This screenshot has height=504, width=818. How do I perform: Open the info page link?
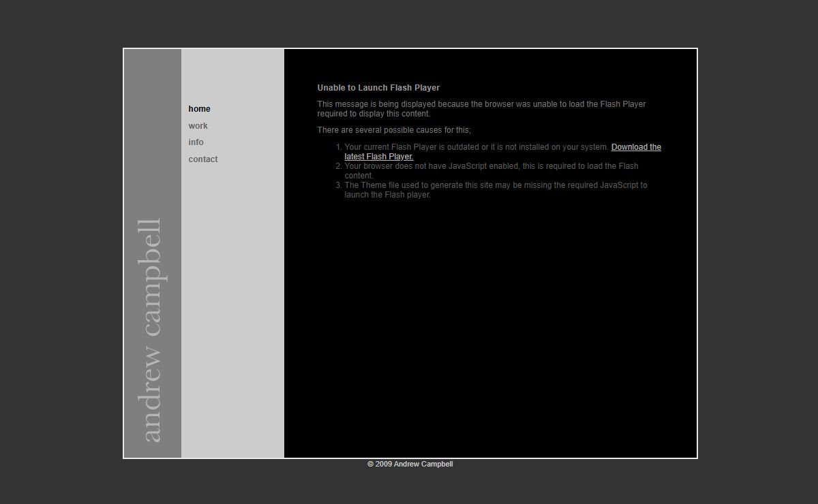click(196, 142)
